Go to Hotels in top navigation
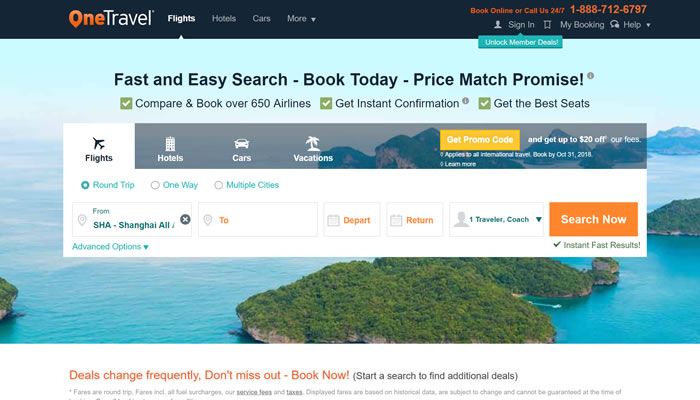 (224, 19)
